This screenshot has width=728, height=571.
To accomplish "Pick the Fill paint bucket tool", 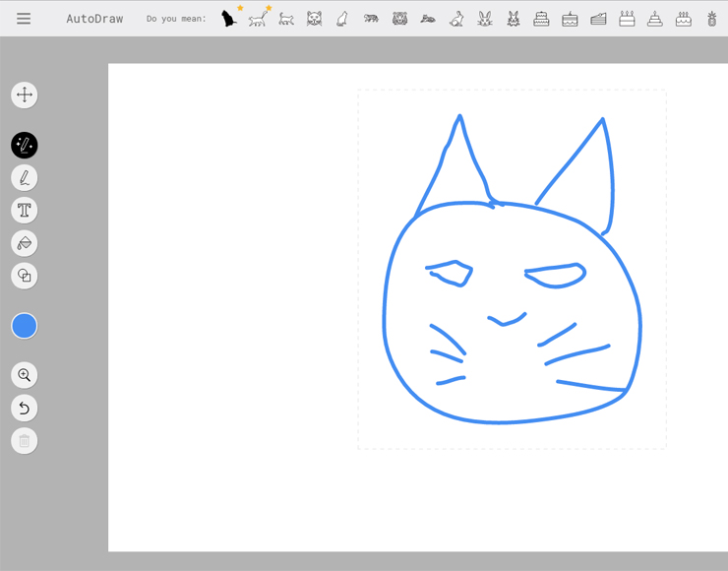I will click(x=25, y=243).
